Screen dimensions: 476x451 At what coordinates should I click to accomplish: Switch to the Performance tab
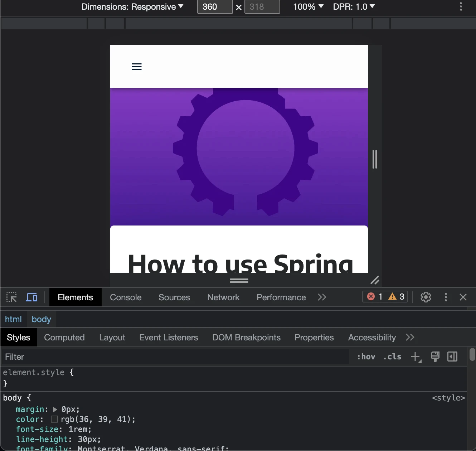[x=281, y=297]
